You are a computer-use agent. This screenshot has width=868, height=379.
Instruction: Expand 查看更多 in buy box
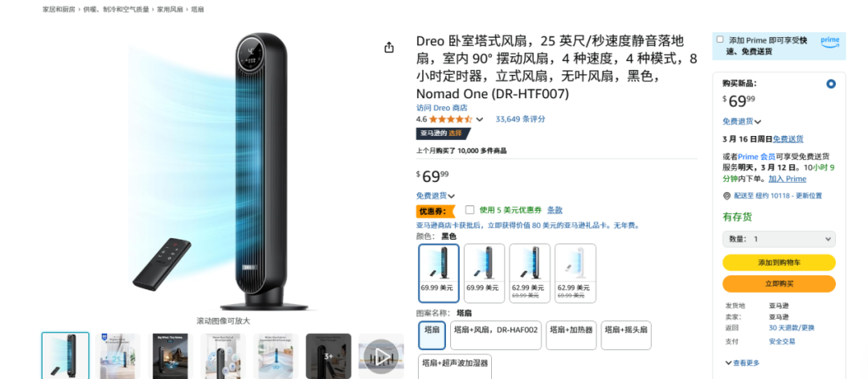click(743, 363)
